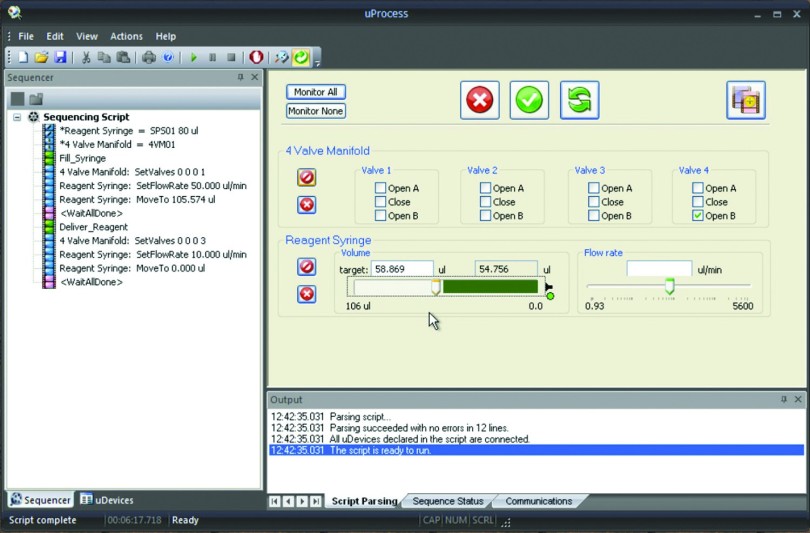Print using the printer toolbar icon

149,57
